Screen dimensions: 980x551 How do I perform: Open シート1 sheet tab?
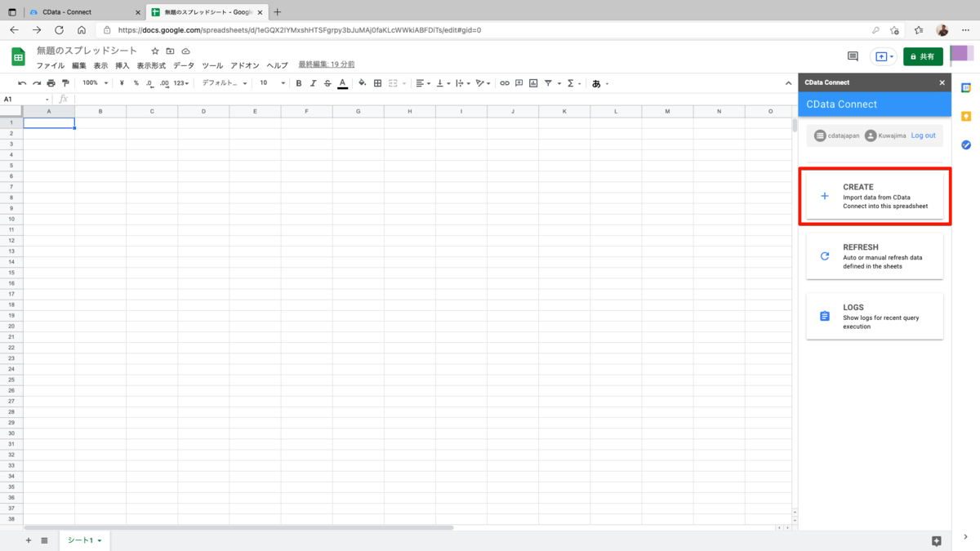[x=84, y=540]
